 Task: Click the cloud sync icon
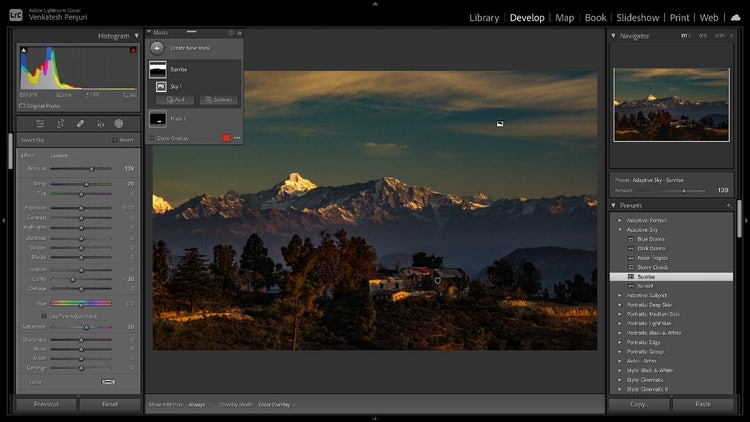click(736, 18)
